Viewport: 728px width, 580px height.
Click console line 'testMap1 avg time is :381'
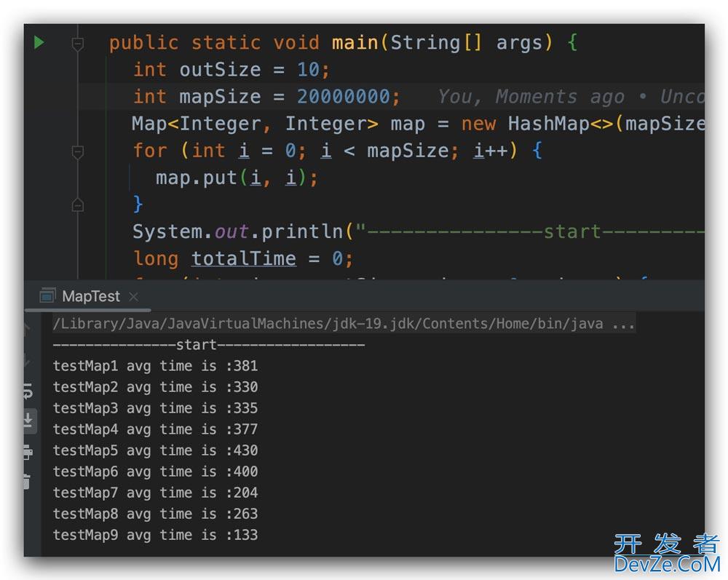coord(155,366)
